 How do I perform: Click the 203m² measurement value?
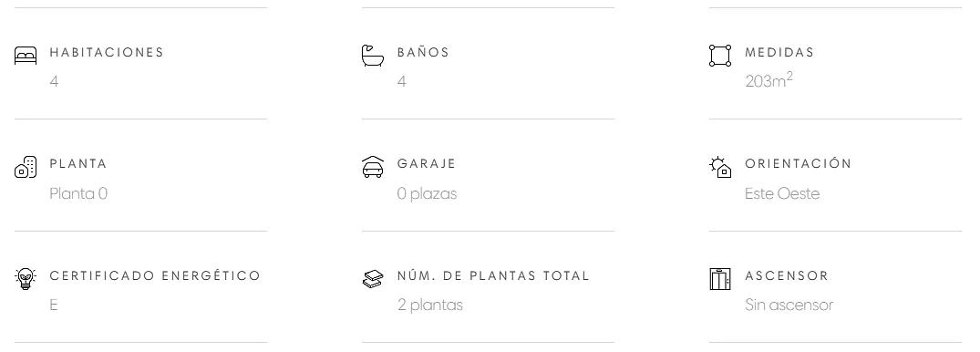(769, 80)
